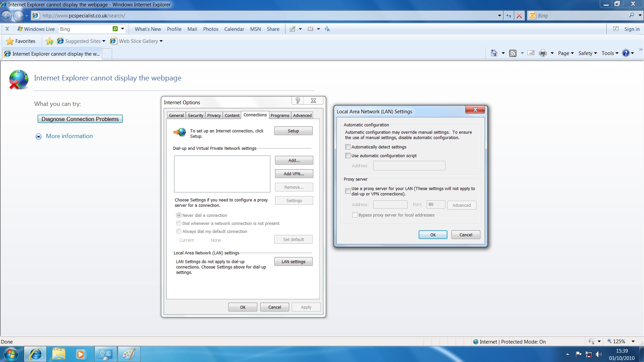Click the browser Back arrow button
The width and height of the screenshot is (644, 362).
[x=6, y=15]
